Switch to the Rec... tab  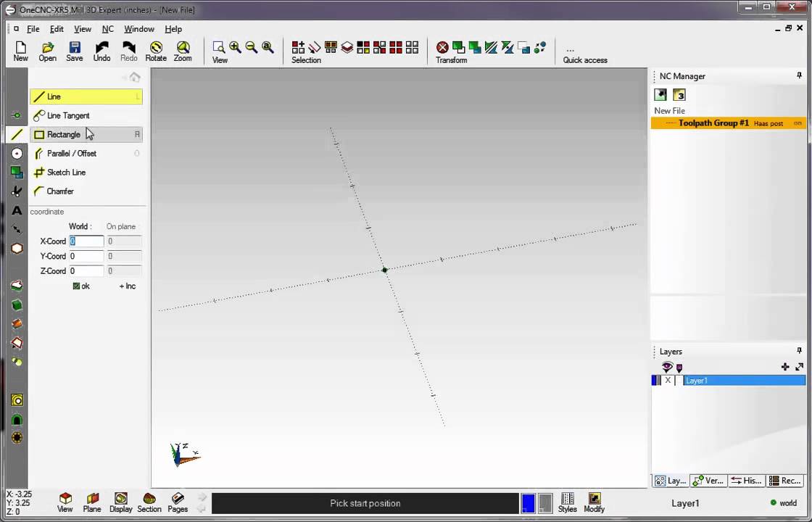(x=785, y=481)
